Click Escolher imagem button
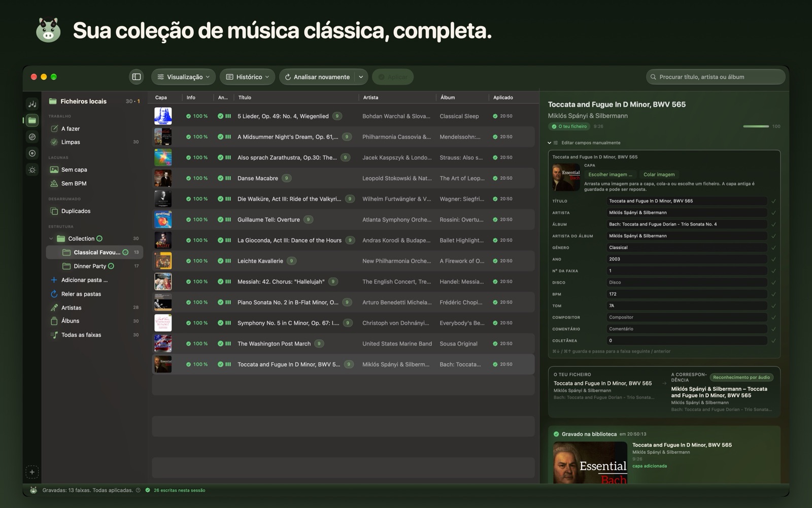The width and height of the screenshot is (812, 508). coord(610,174)
